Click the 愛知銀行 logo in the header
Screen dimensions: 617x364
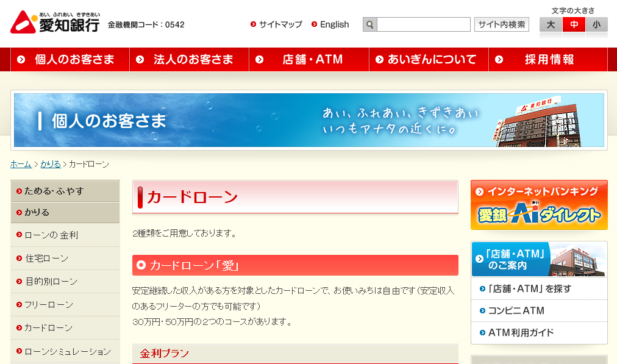click(x=55, y=22)
